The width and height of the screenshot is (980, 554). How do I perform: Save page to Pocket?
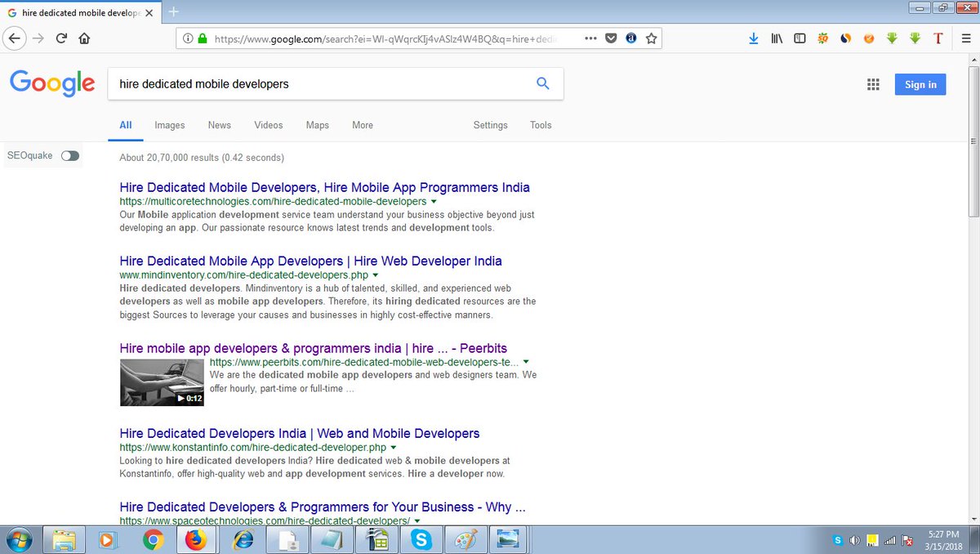611,38
